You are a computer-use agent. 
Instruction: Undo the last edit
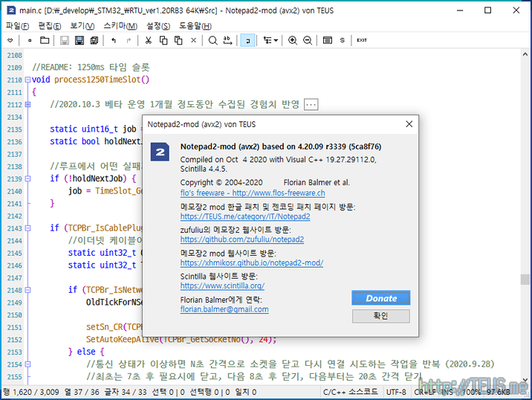pyautogui.click(x=114, y=40)
